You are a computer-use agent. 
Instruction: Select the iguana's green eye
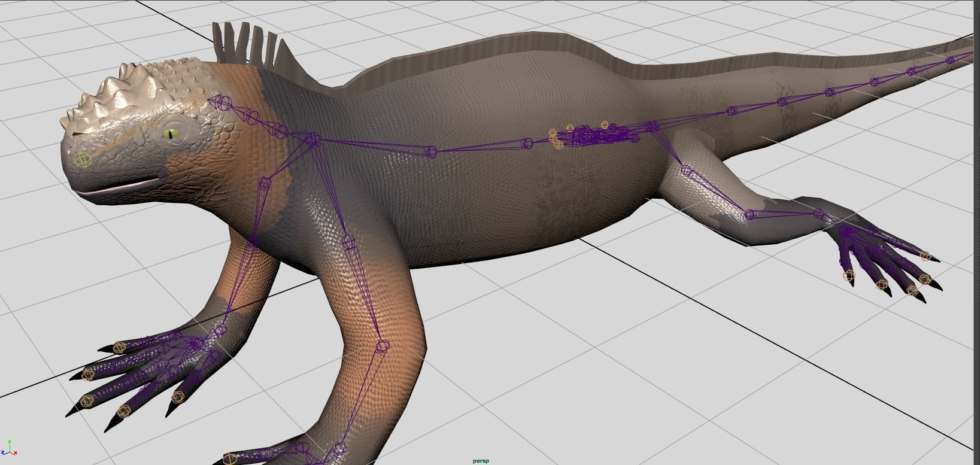coord(172,134)
